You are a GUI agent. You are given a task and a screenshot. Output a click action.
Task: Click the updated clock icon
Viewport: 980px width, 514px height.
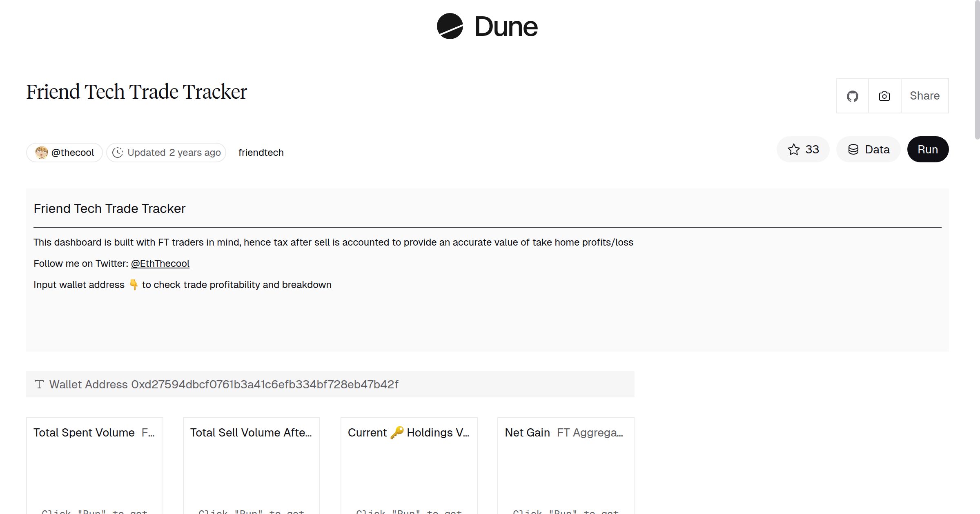pyautogui.click(x=118, y=153)
